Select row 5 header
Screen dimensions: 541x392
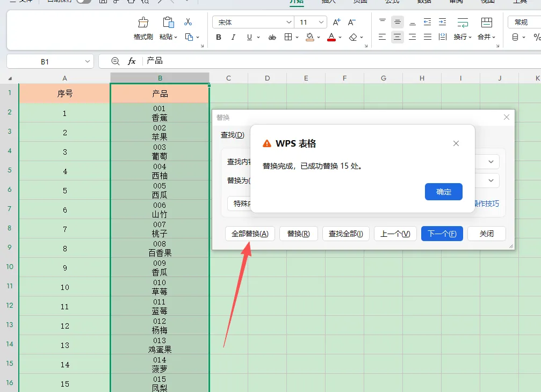coord(10,170)
